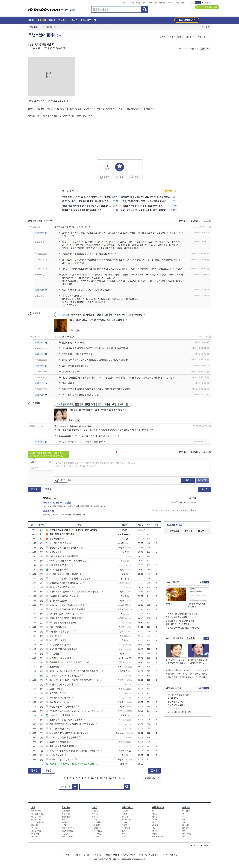Switch to the 디시이슈 tab
239x868 pixels.
click(190, 638)
